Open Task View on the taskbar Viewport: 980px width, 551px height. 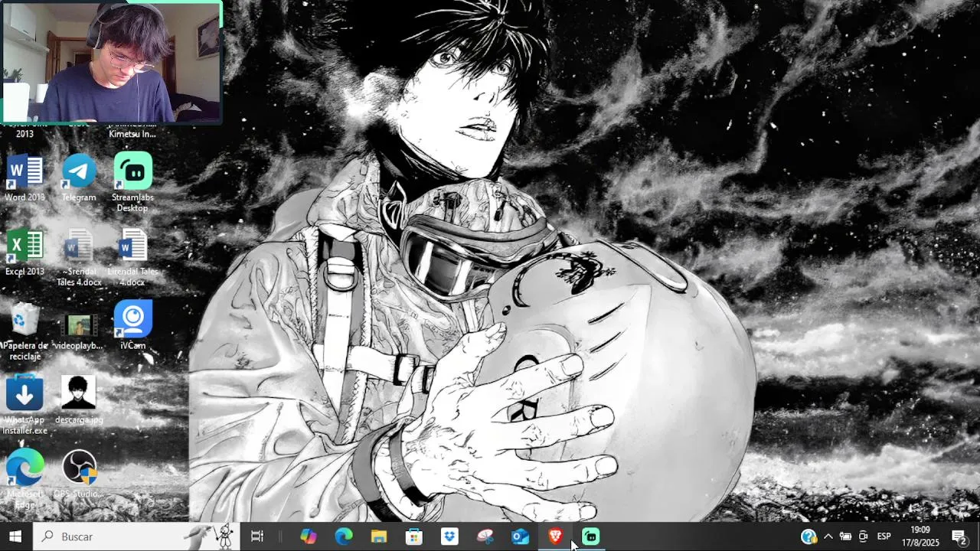tap(257, 536)
